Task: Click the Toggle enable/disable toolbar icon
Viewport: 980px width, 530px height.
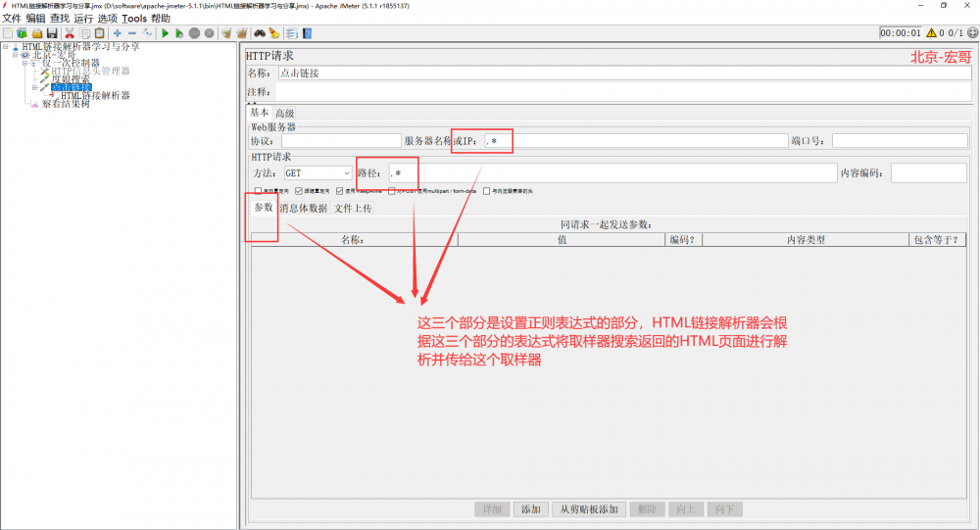Action: 147,32
